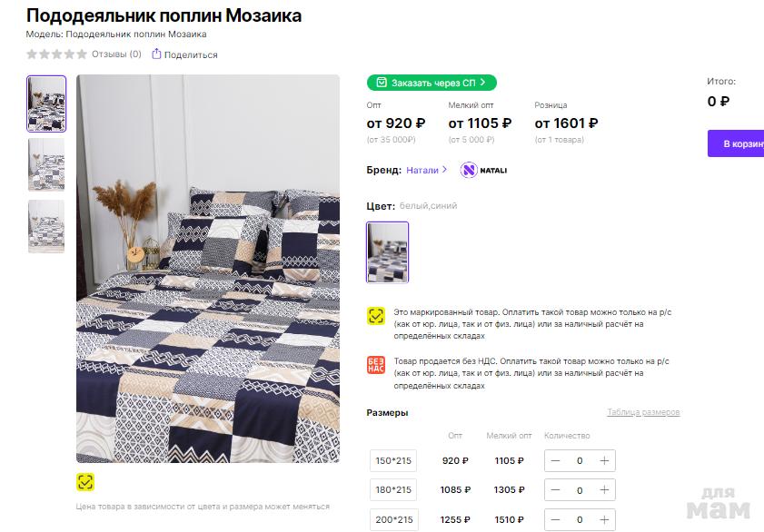Viewport: 764px width, 532px height.
Task: Click the review star rating icons
Action: click(x=56, y=54)
